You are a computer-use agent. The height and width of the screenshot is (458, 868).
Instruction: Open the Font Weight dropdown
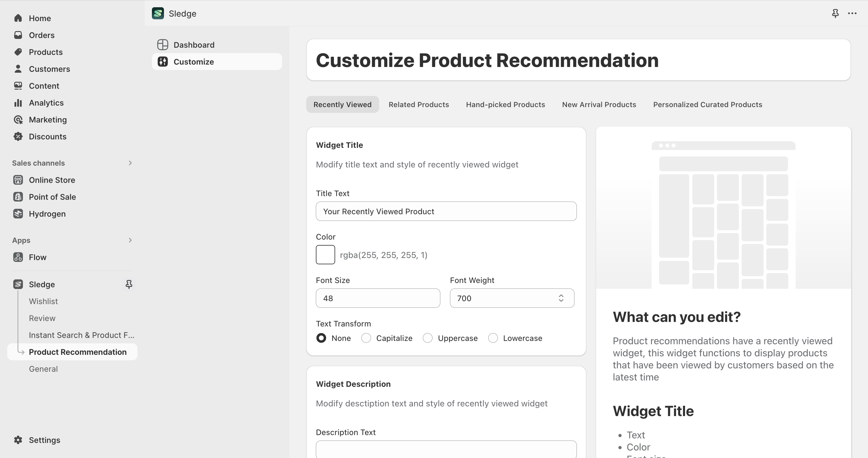[x=512, y=298]
